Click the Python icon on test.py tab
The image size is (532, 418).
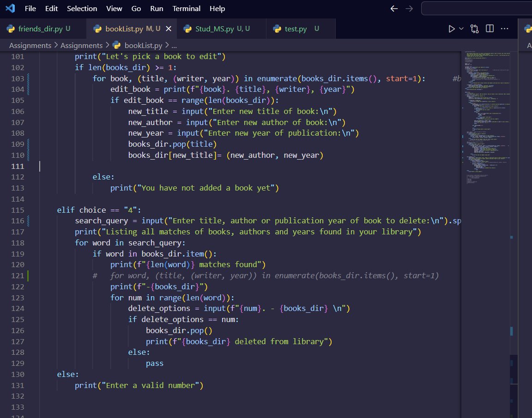tap(277, 29)
